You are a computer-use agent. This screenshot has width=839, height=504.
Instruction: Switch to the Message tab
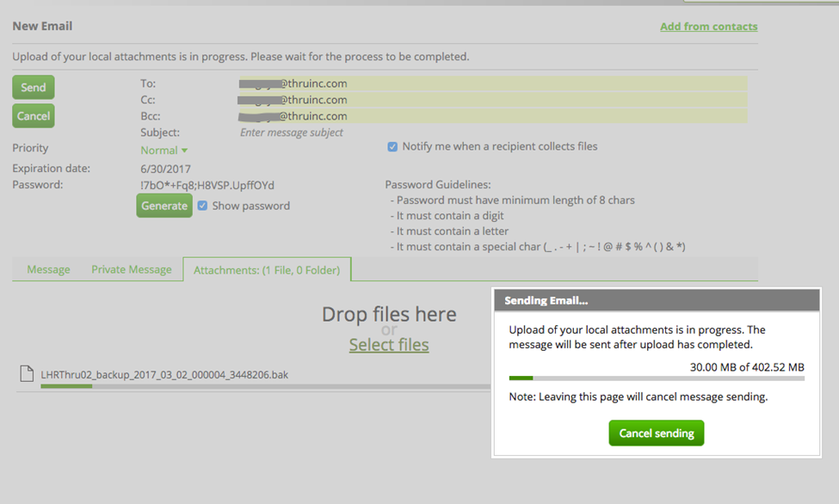(x=48, y=269)
